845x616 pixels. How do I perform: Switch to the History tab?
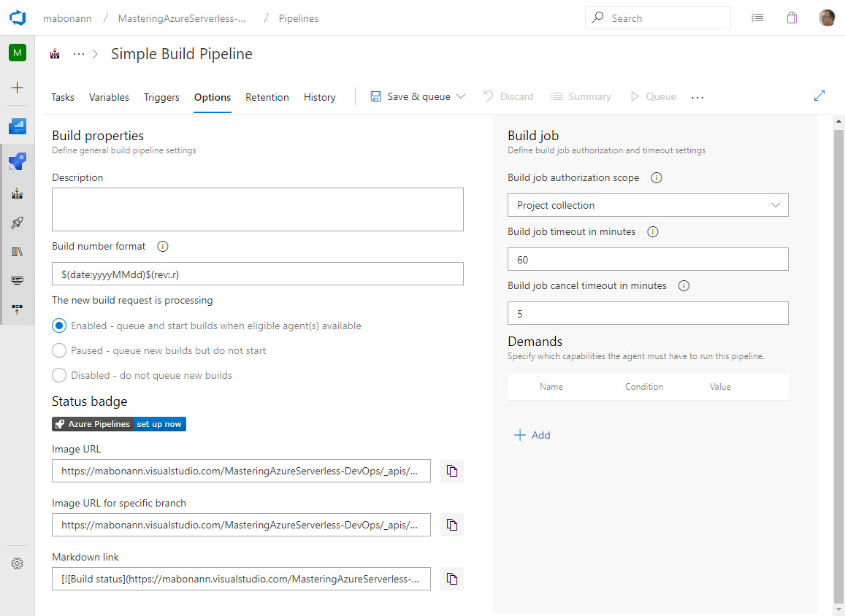click(320, 97)
